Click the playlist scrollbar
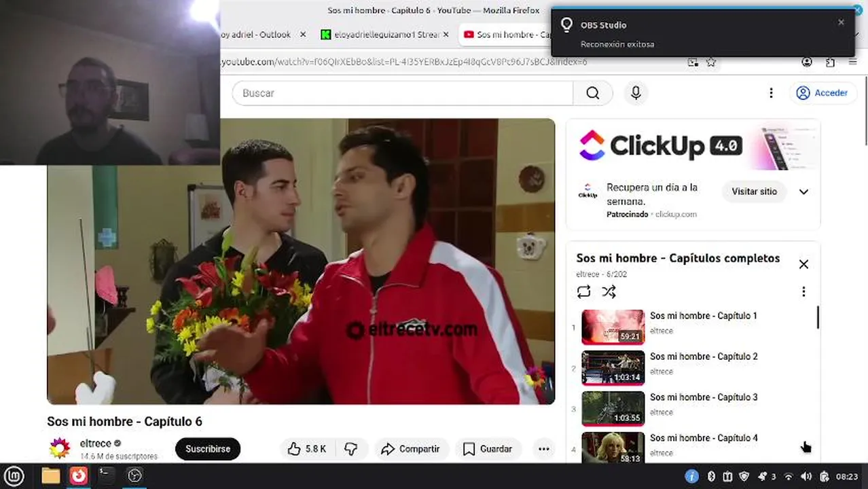The image size is (868, 489). click(x=818, y=317)
